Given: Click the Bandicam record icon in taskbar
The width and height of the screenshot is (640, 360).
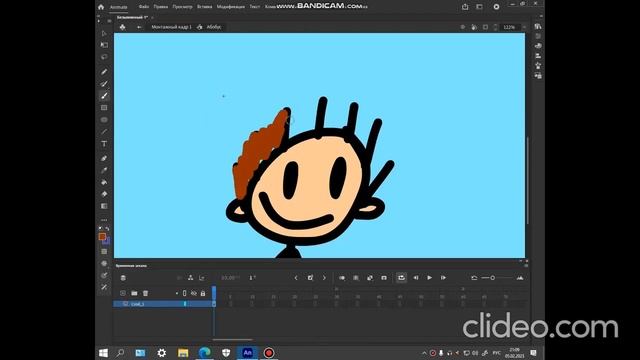Looking at the screenshot, I should [269, 353].
